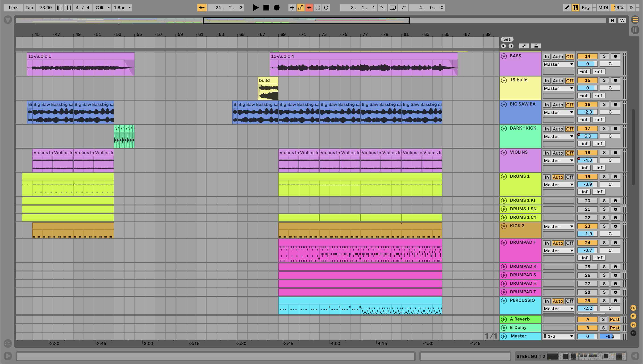The width and height of the screenshot is (643, 364).
Task: Collapse the PERCUSSIO track
Action: coord(504,300)
